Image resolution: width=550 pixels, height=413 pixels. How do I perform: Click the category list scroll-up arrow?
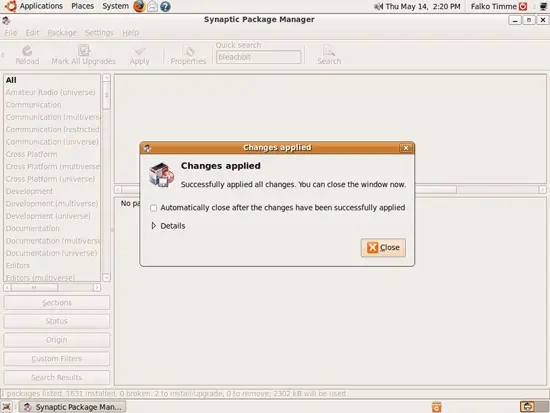click(x=106, y=78)
